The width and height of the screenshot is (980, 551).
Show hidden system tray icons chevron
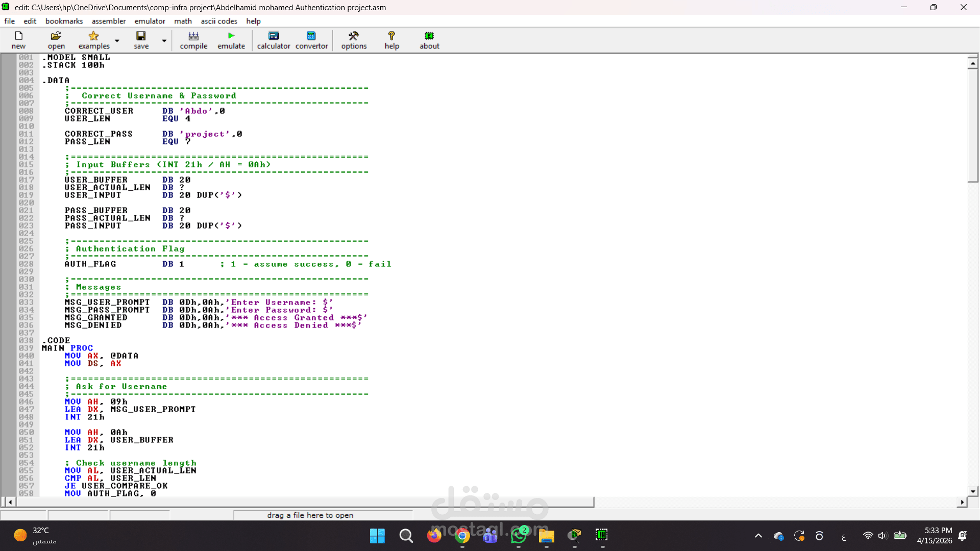click(758, 536)
